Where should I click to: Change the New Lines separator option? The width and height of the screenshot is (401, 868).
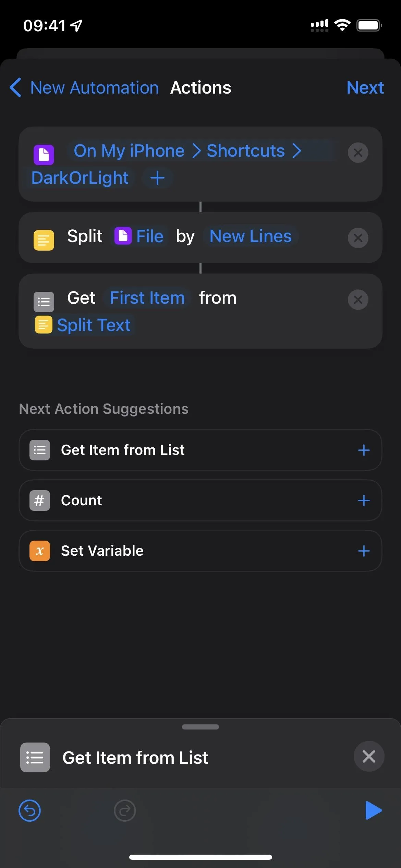point(251,236)
